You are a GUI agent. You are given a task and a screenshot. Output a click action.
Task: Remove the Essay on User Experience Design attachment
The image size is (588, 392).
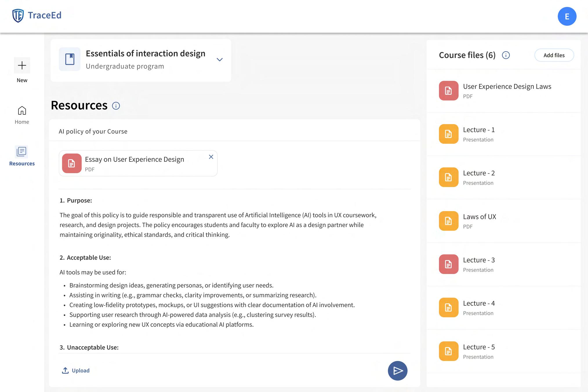click(211, 157)
